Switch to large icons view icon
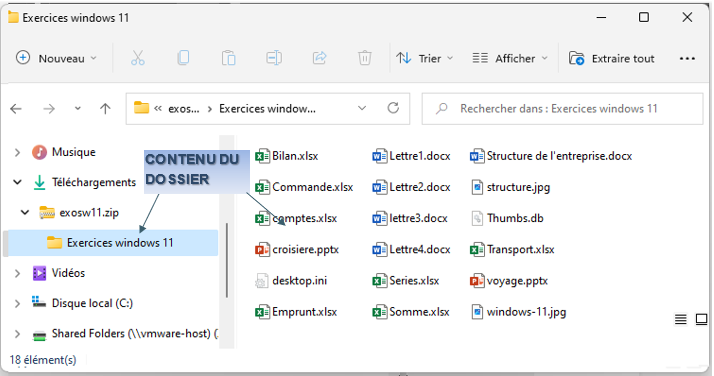 click(x=701, y=320)
